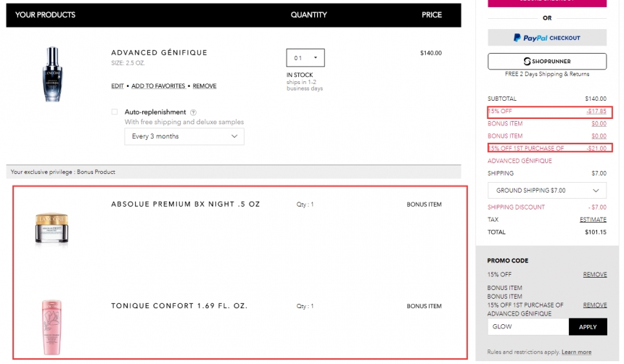Click the Absolue Premium BX Night jar image
Image resolution: width=624 pixels, height=364 pixels.
click(52, 228)
